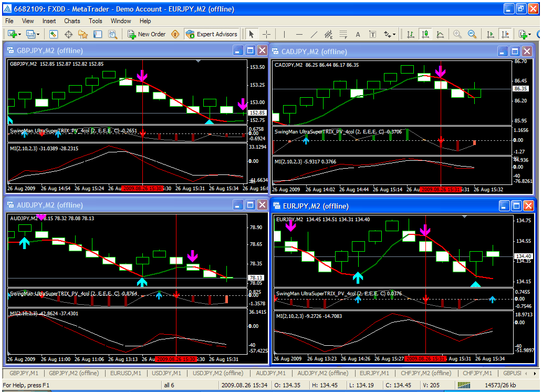542x392 pixels.
Task: Toggle Chart Shift in toolbar
Action: click(x=505, y=34)
